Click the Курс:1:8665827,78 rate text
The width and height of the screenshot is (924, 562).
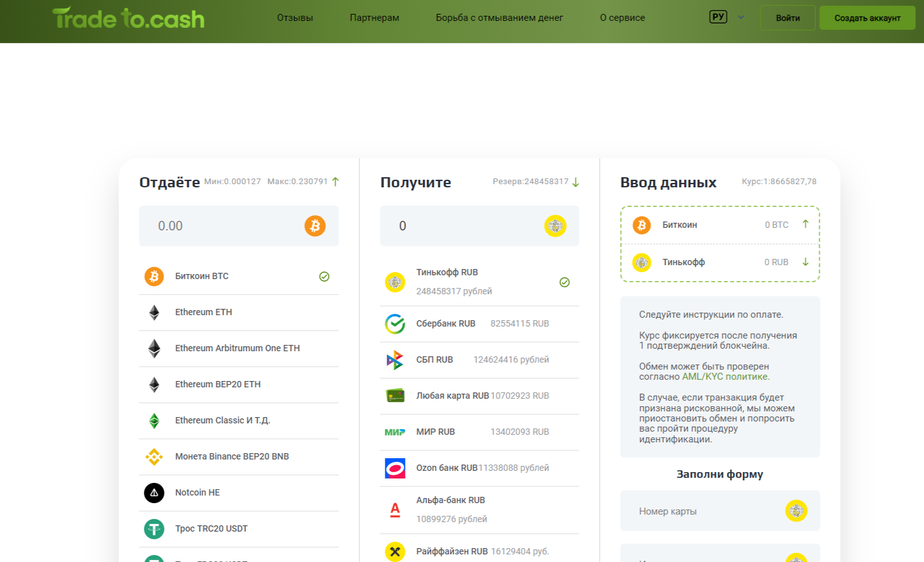tap(779, 182)
